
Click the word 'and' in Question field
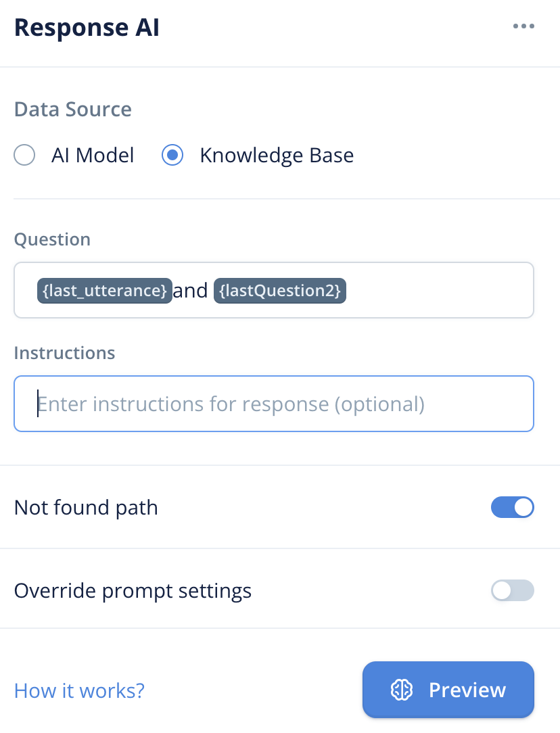pyautogui.click(x=190, y=291)
